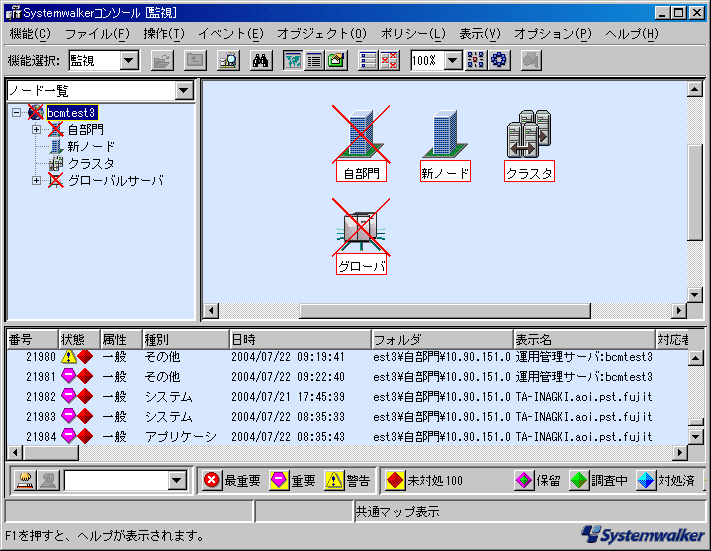Sort events by 番号 column header

(32, 339)
